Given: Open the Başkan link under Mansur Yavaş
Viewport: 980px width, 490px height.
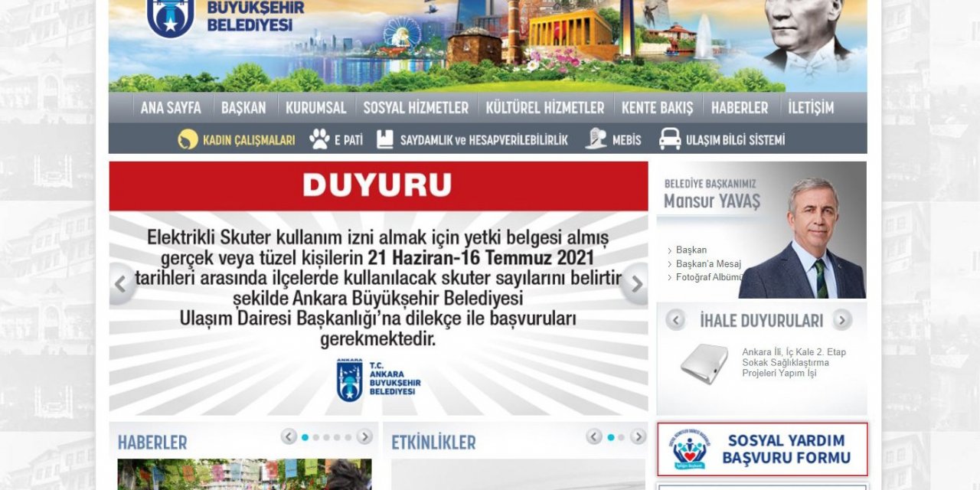Looking at the screenshot, I should 691,250.
